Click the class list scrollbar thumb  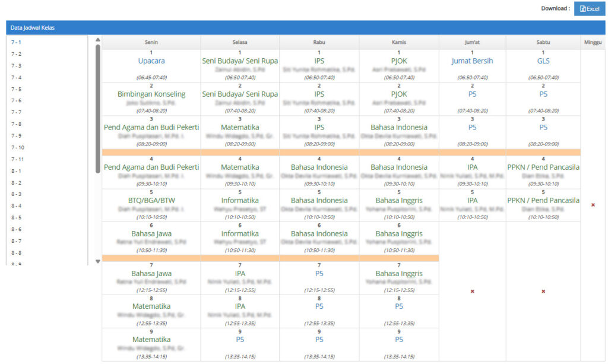click(98, 109)
